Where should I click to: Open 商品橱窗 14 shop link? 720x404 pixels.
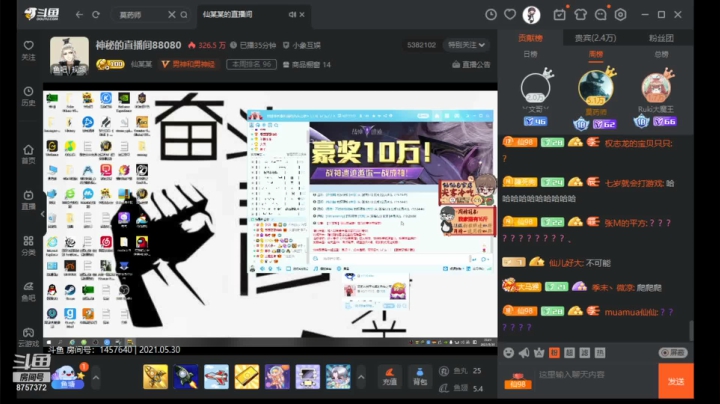point(306,65)
